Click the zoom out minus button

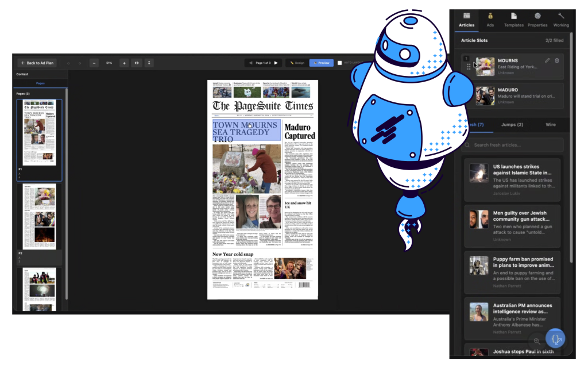coord(94,63)
